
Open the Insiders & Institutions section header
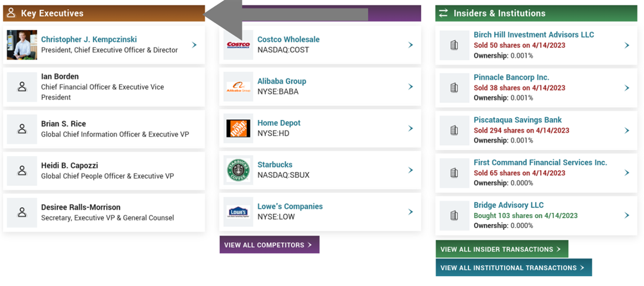click(x=499, y=13)
